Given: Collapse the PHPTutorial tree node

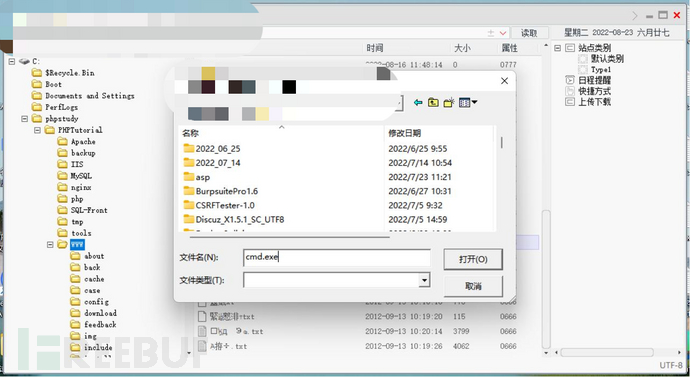Looking at the screenshot, I should point(37,130).
